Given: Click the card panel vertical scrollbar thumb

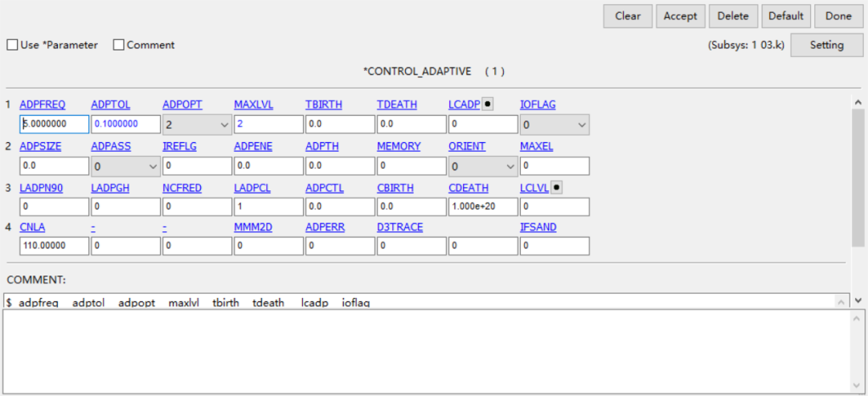Looking at the screenshot, I should click(x=858, y=178).
